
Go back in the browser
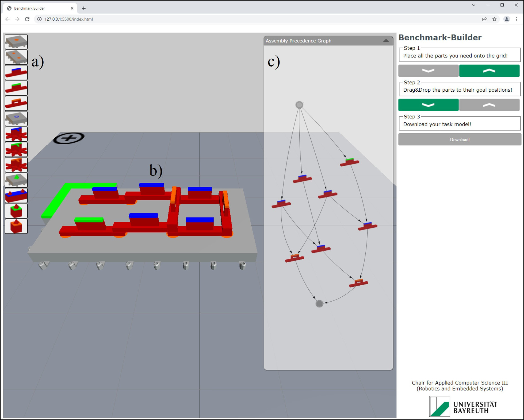click(7, 19)
